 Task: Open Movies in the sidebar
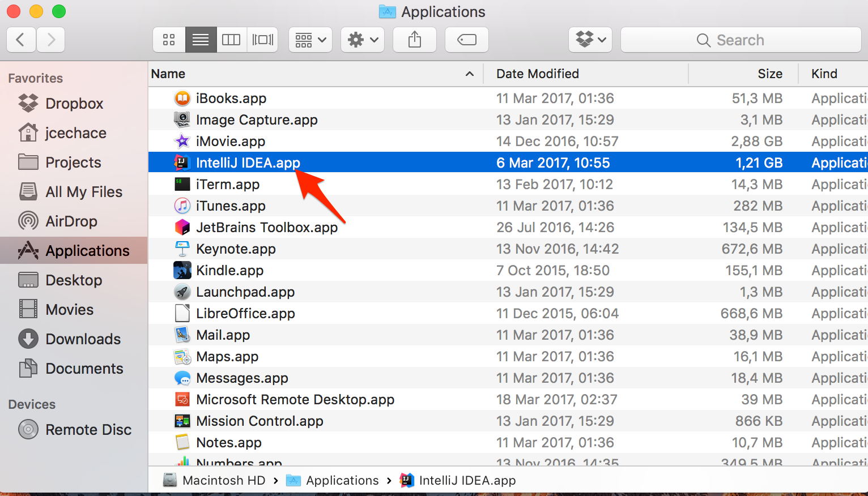click(x=69, y=310)
